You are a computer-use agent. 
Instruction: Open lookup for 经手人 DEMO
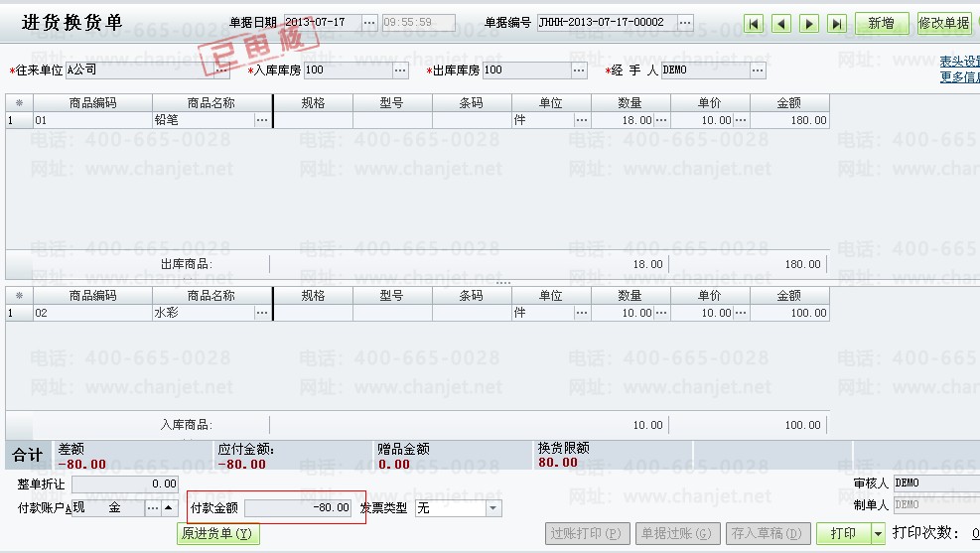click(x=759, y=69)
